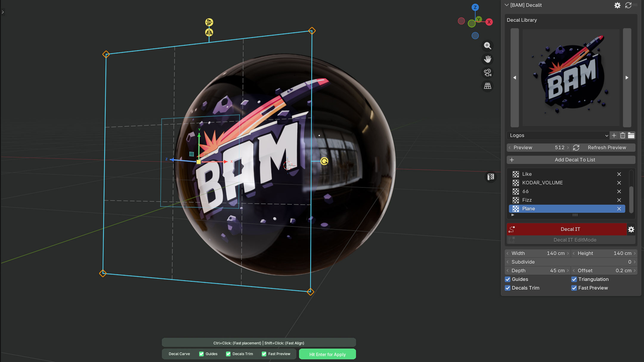This screenshot has width=644, height=362.
Task: Toggle Fast Preview checkbox in bottom bar
Action: click(264, 354)
